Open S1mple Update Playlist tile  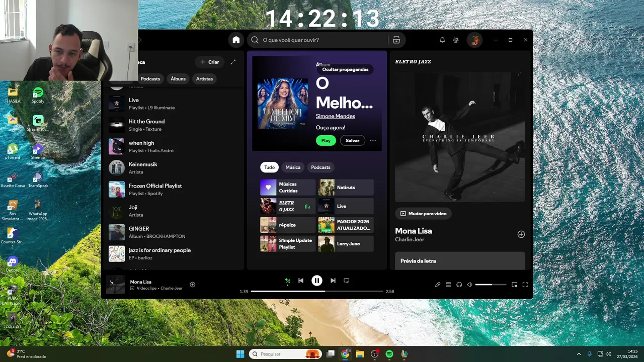click(288, 244)
